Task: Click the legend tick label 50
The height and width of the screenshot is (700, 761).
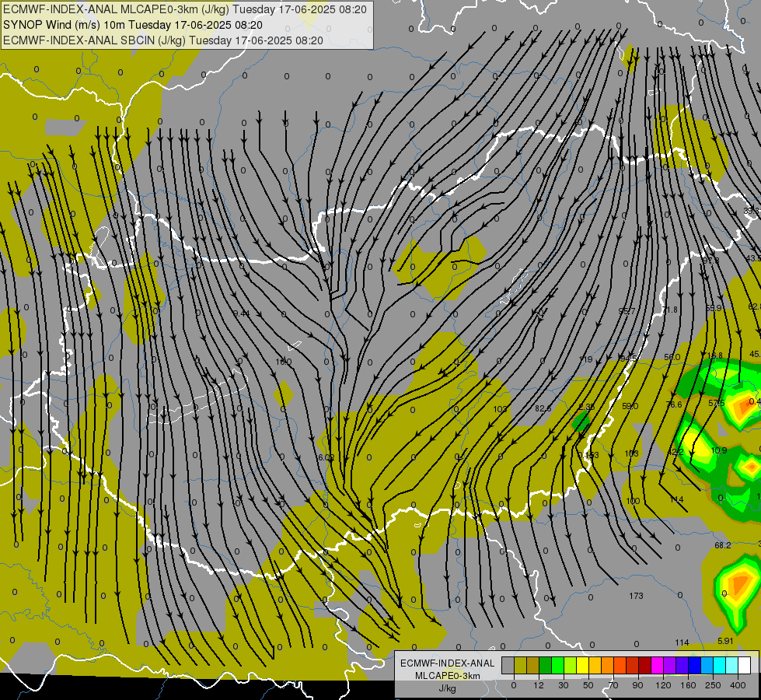Action: pyautogui.click(x=588, y=685)
